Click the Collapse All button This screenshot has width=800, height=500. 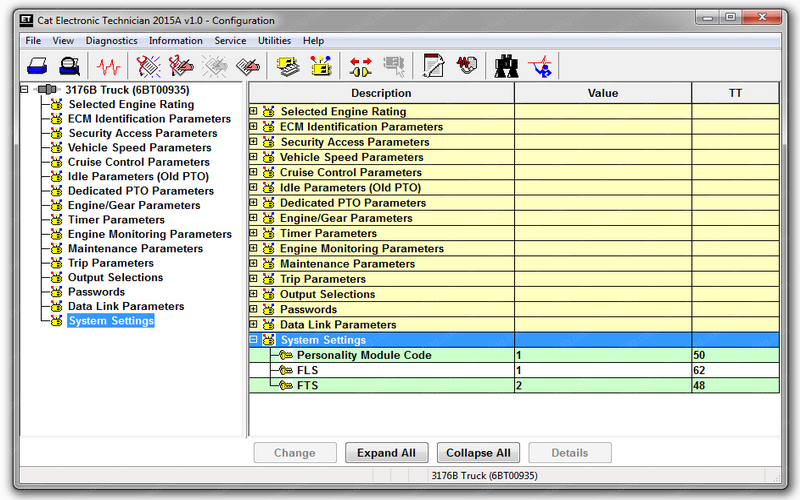point(478,453)
